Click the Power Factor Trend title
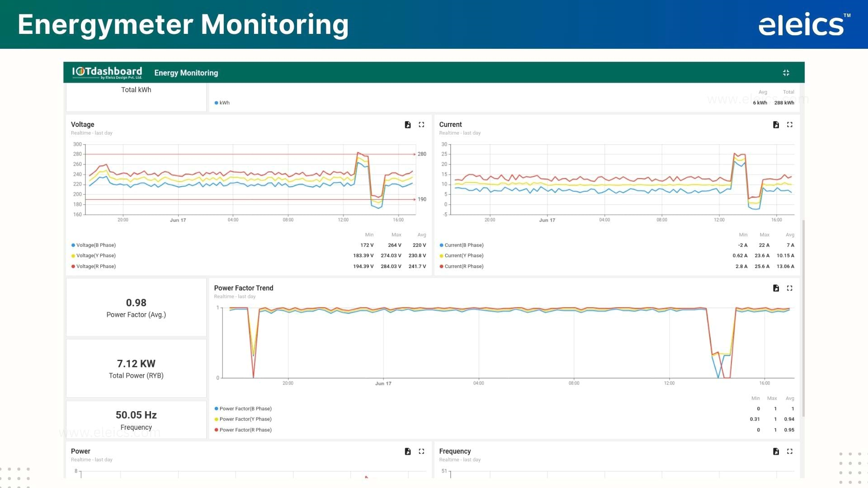The height and width of the screenshot is (488, 868). [244, 288]
